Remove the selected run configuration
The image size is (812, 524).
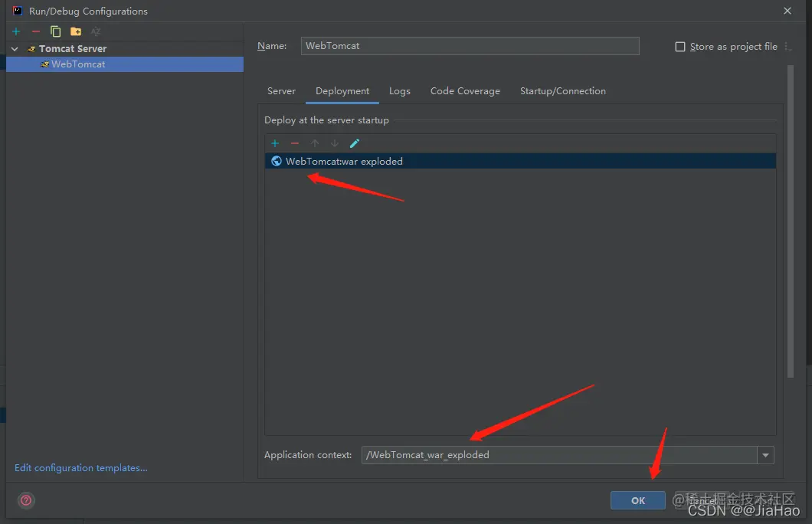click(x=36, y=31)
